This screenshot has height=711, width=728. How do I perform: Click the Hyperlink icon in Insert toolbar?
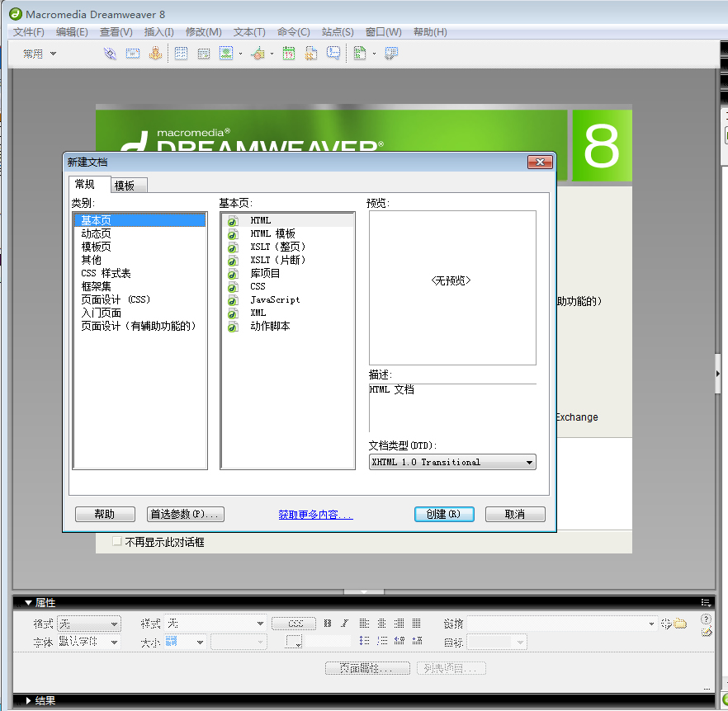(x=110, y=54)
